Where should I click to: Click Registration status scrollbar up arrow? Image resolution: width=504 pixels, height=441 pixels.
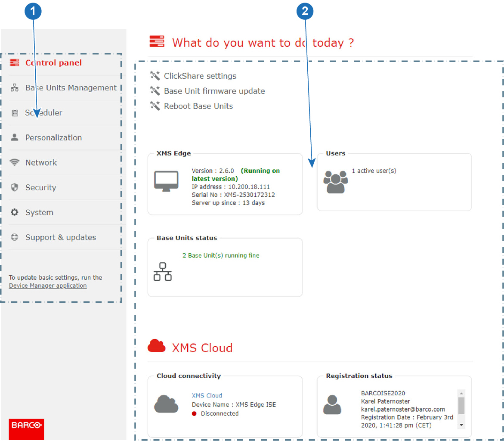[x=461, y=393]
